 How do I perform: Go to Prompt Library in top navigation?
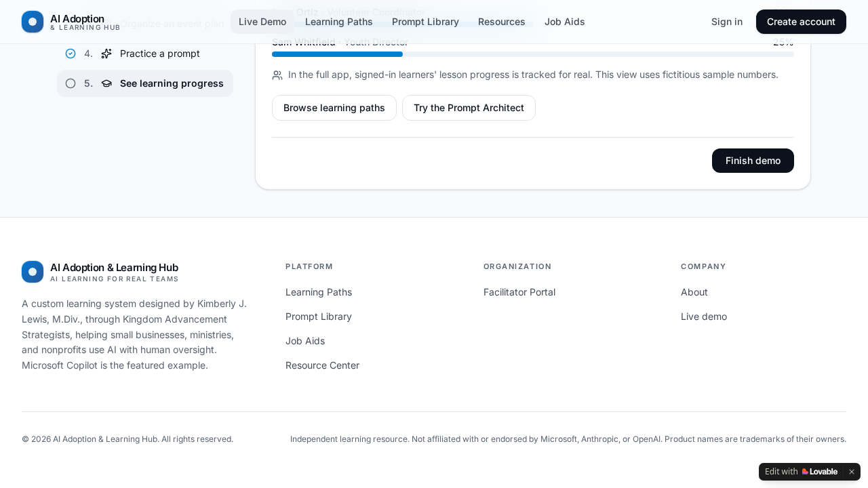(425, 22)
